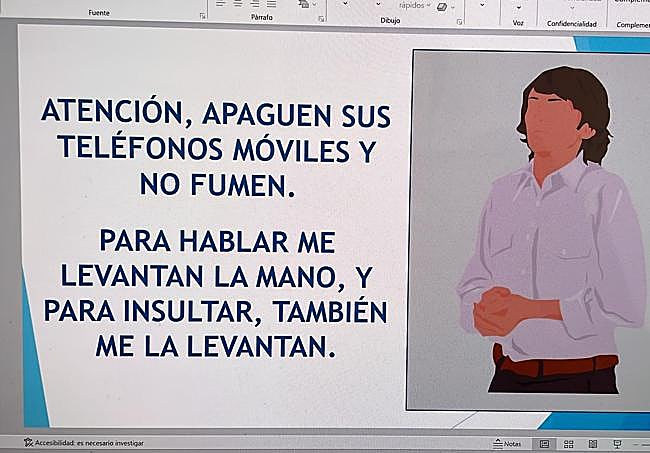Screen dimensions: 650x453
Task: Click the shape effects icon in Dibujo
Action: (442, 7)
